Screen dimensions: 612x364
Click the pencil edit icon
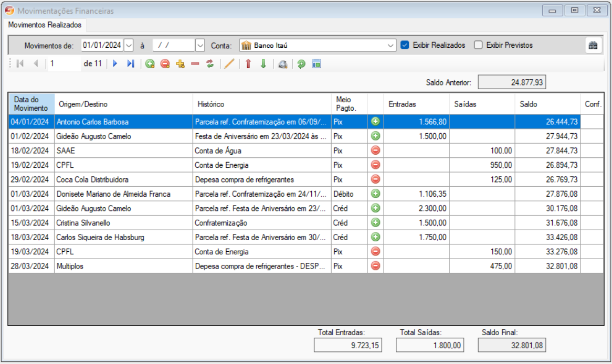[229, 64]
